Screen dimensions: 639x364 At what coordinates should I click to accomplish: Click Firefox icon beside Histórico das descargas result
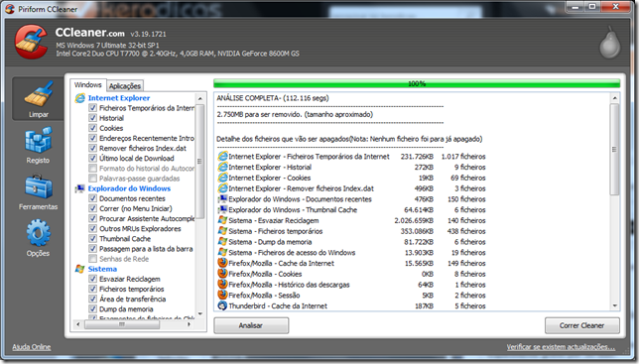point(222,285)
